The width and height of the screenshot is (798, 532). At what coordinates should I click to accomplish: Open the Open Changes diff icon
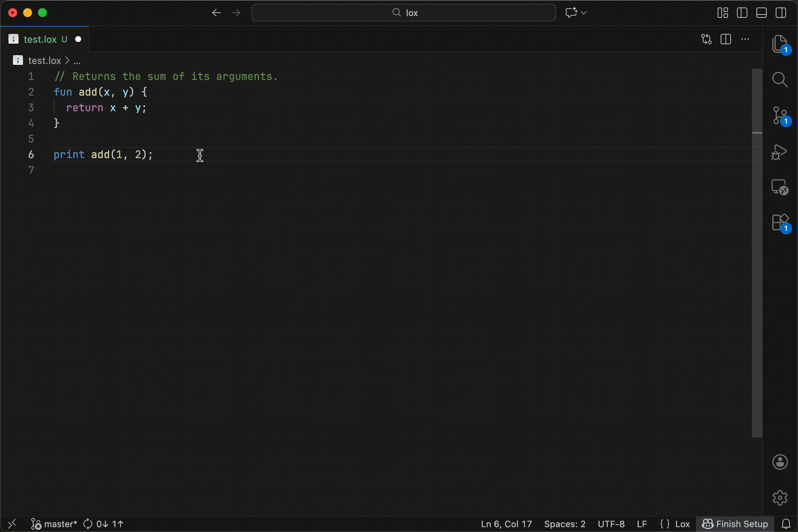click(706, 39)
